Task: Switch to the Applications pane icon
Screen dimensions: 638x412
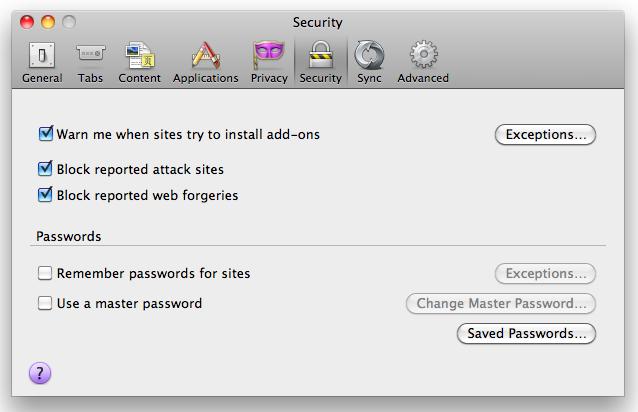Action: pos(205,55)
